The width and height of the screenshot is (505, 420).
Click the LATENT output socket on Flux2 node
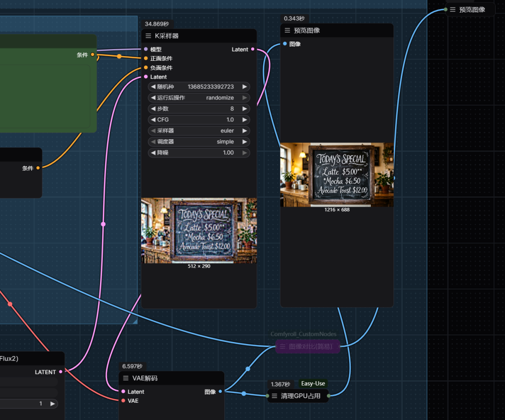(x=60, y=372)
